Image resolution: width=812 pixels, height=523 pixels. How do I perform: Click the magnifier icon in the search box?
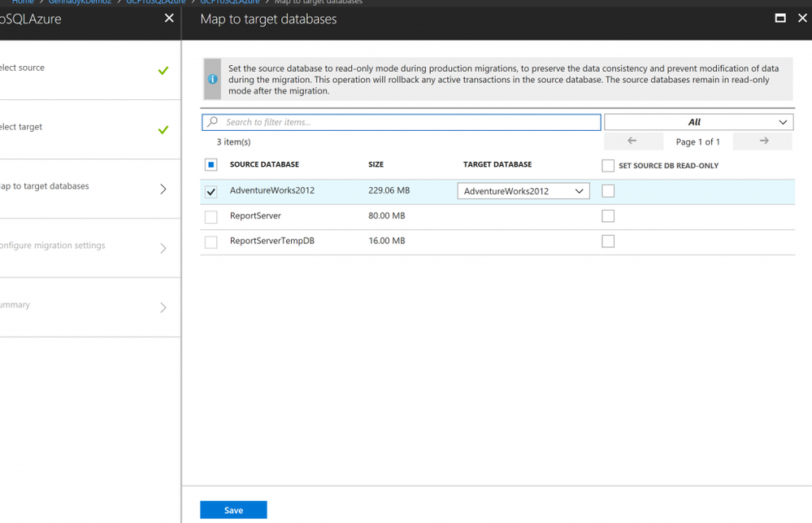[x=212, y=122]
